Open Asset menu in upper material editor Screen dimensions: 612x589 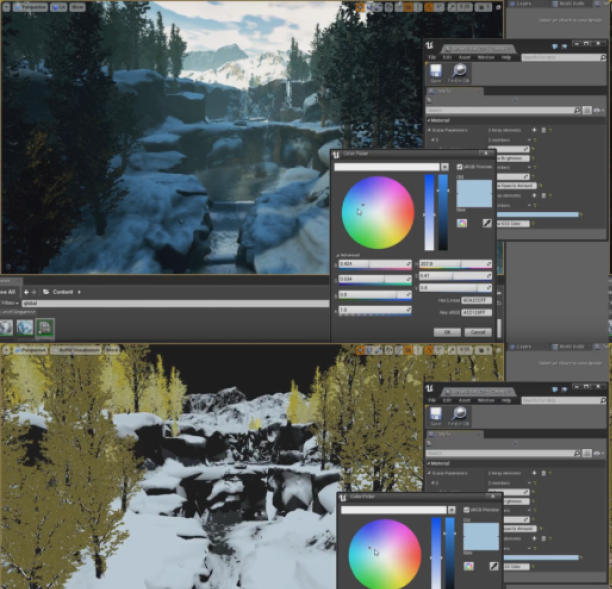click(x=464, y=57)
